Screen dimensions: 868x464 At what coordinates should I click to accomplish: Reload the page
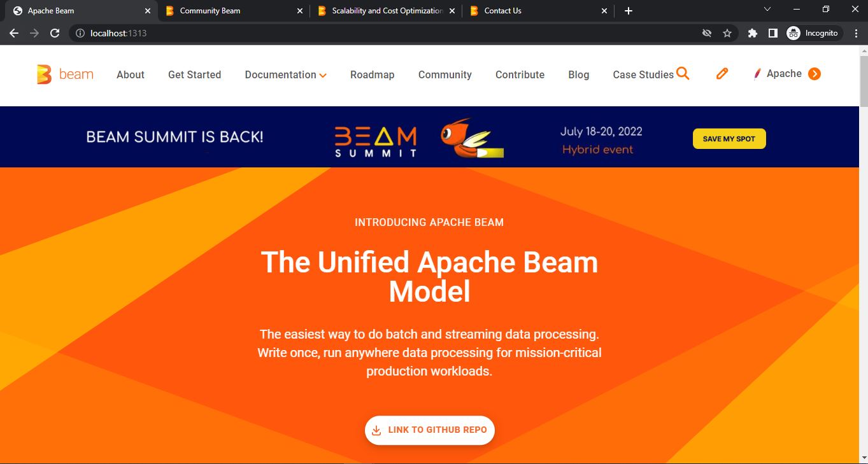pos(55,33)
